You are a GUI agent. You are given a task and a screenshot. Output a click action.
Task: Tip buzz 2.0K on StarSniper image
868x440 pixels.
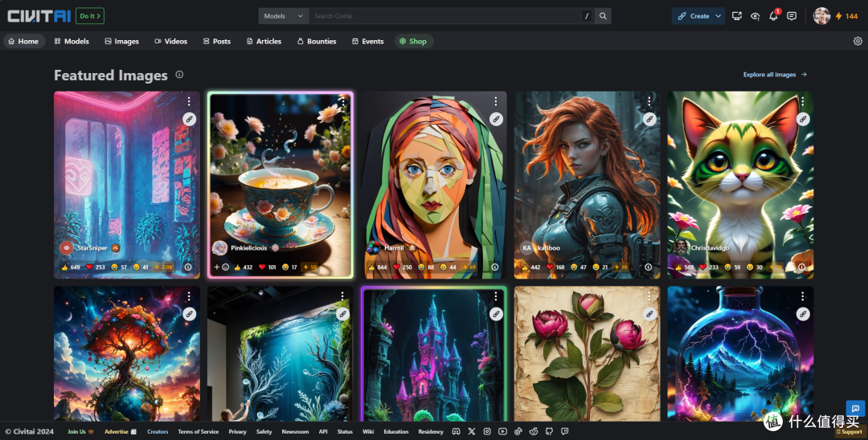[x=164, y=267]
